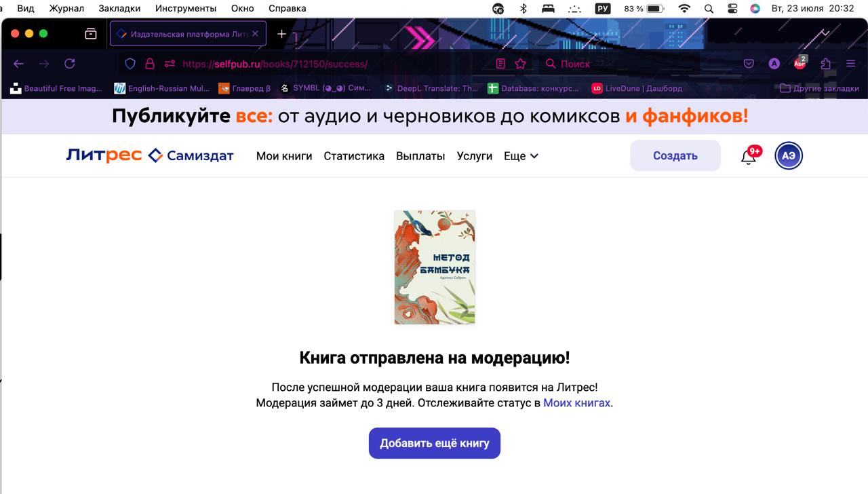
Task: Open the Закладки menu
Action: pyautogui.click(x=119, y=8)
